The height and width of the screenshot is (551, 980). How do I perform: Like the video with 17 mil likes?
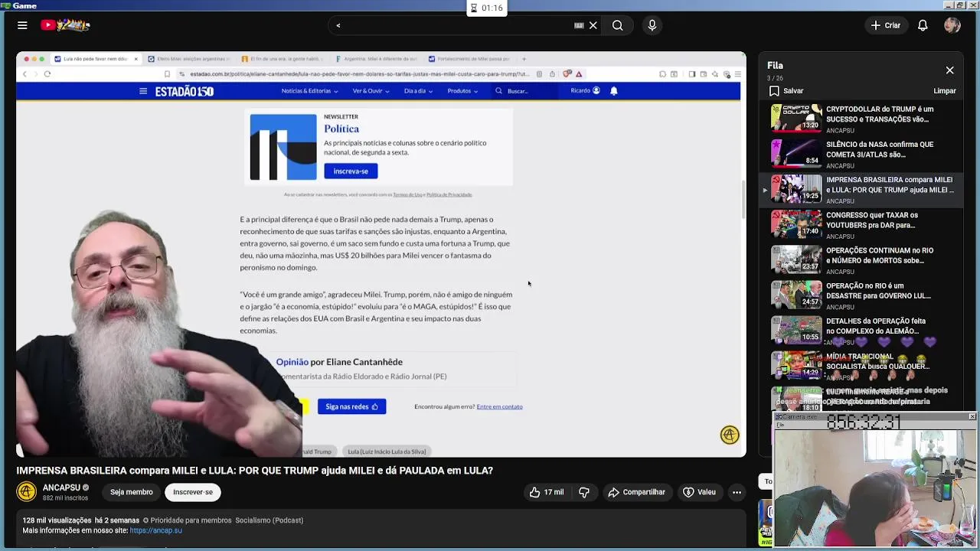[546, 492]
